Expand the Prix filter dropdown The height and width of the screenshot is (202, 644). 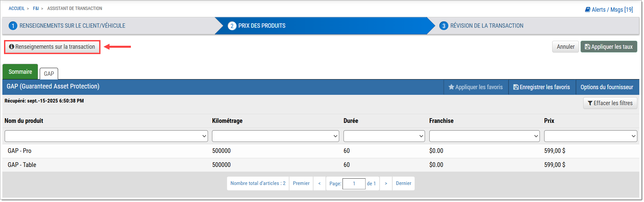[x=590, y=136]
